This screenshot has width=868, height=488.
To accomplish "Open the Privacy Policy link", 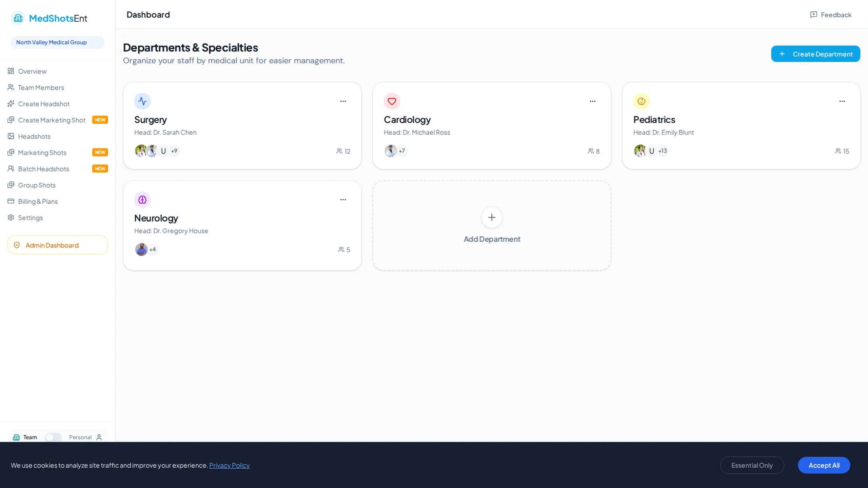I will 229,465.
